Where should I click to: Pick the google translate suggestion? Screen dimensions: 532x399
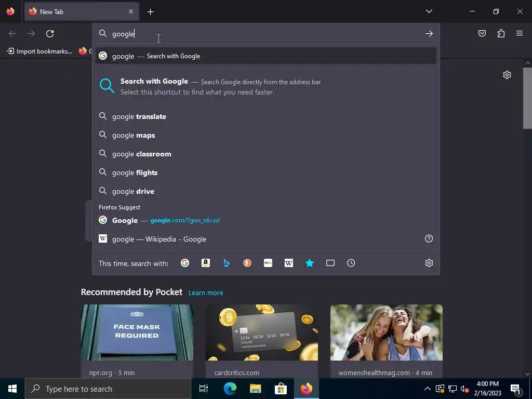tap(266, 116)
